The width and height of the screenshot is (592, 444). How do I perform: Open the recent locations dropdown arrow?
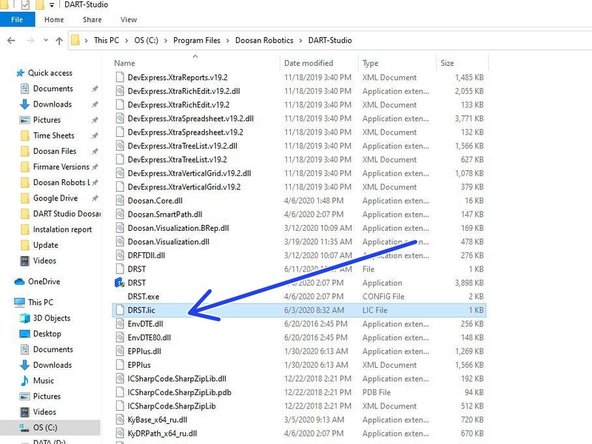[x=46, y=40]
